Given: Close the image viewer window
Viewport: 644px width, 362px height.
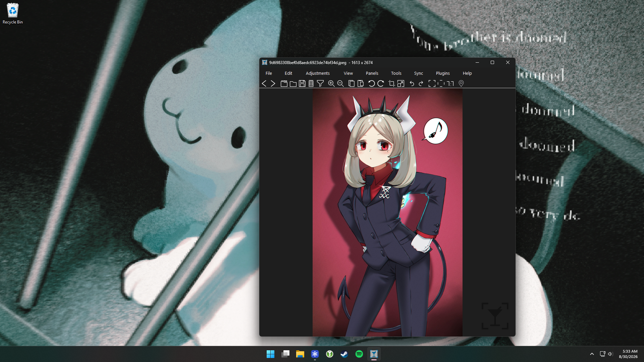Looking at the screenshot, I should [x=508, y=62].
